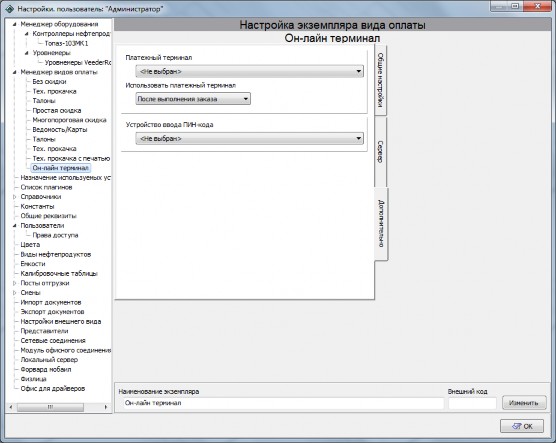Screen dimensions: 556x443
Task: Click the Внешний код input field
Action: coord(472,403)
